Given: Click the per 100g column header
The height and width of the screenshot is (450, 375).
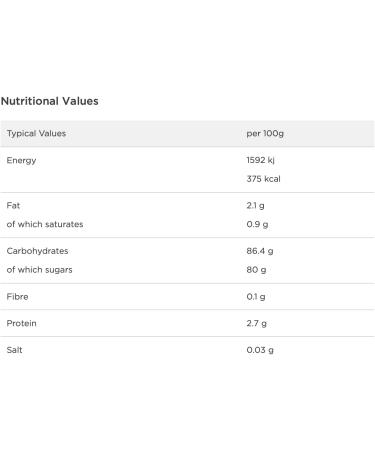Looking at the screenshot, I should pyautogui.click(x=265, y=134).
